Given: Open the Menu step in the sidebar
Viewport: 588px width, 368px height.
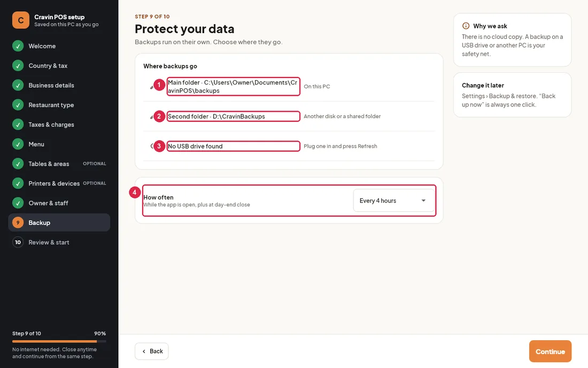Looking at the screenshot, I should click(x=59, y=144).
